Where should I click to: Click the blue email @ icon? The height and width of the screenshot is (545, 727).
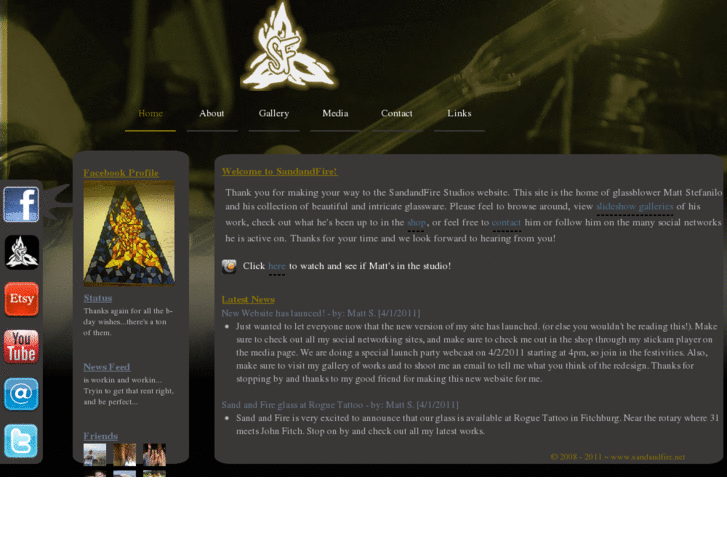point(21,394)
